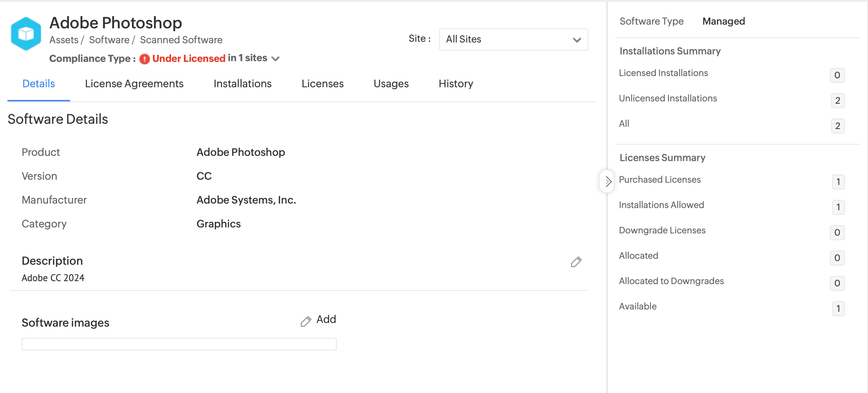
Task: Switch to the License Agreements tab
Action: (x=134, y=84)
